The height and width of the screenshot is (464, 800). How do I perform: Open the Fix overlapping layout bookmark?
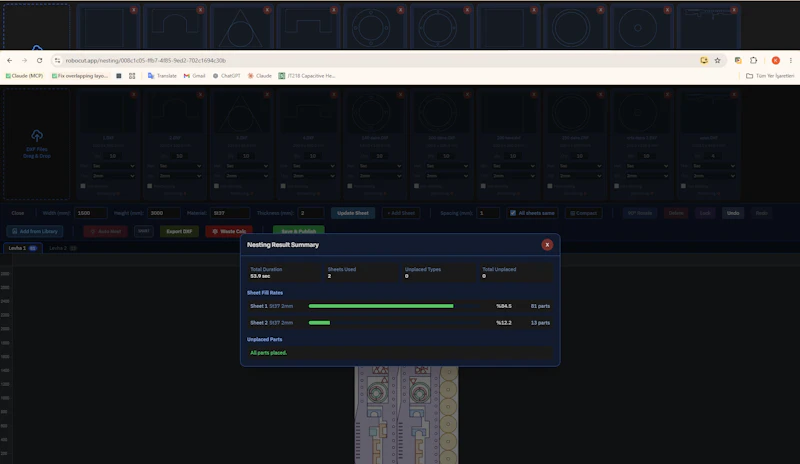(x=80, y=76)
